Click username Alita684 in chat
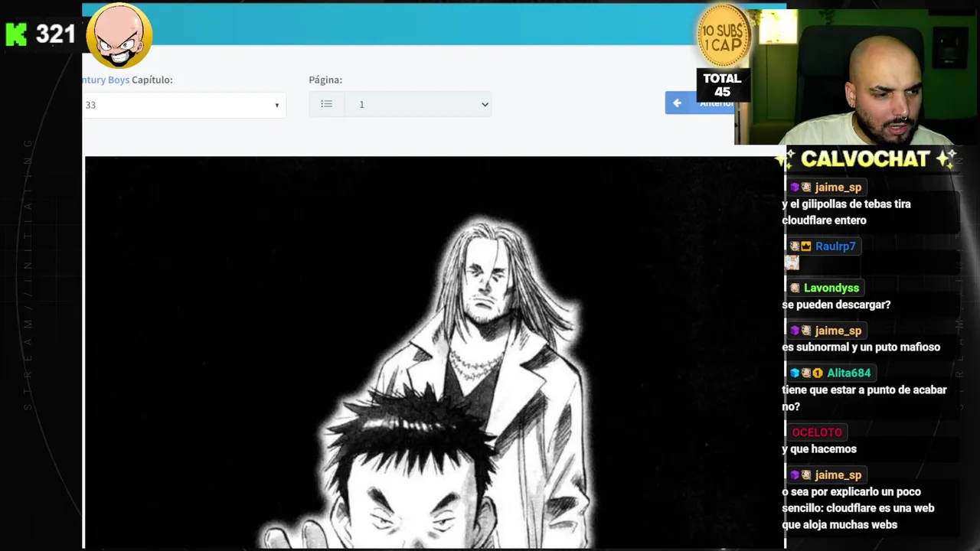This screenshot has height=551, width=980. point(848,373)
